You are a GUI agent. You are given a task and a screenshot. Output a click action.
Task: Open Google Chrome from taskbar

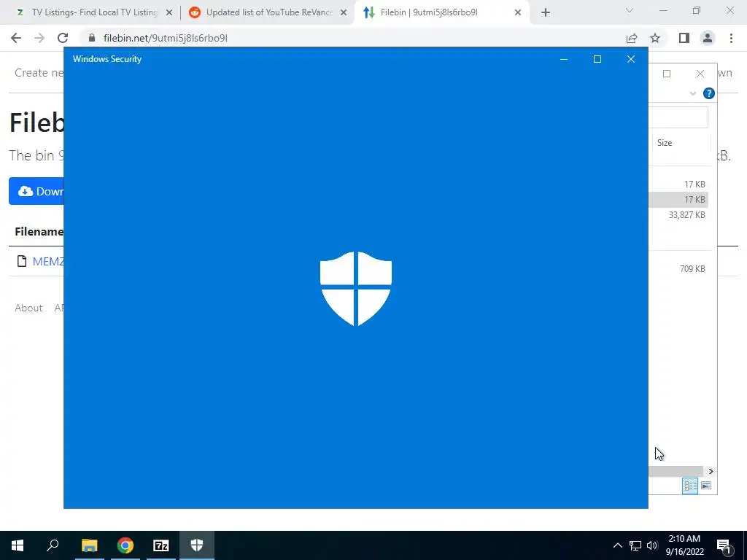(x=125, y=545)
